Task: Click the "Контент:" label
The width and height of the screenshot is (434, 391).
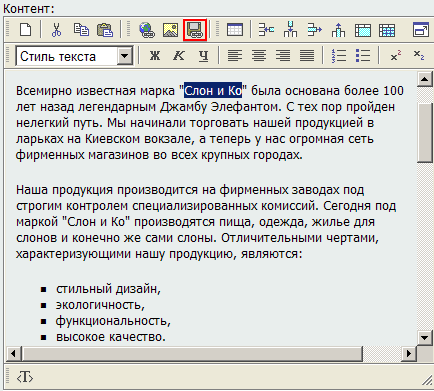Action: (29, 8)
